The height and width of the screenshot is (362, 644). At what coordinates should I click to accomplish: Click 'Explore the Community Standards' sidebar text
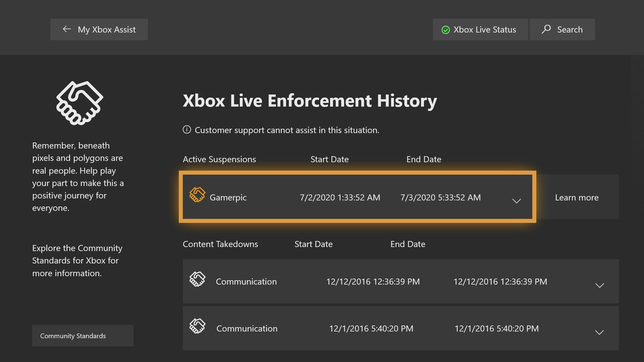pyautogui.click(x=77, y=260)
